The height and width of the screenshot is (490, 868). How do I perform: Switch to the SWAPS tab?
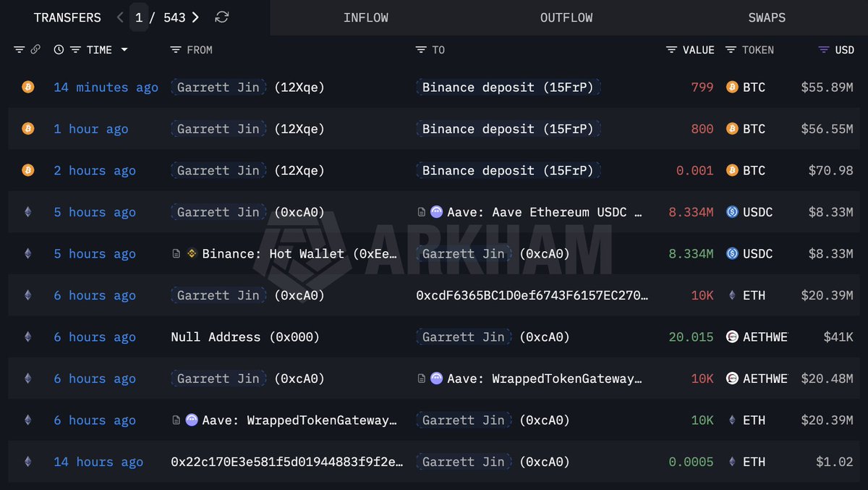click(767, 17)
